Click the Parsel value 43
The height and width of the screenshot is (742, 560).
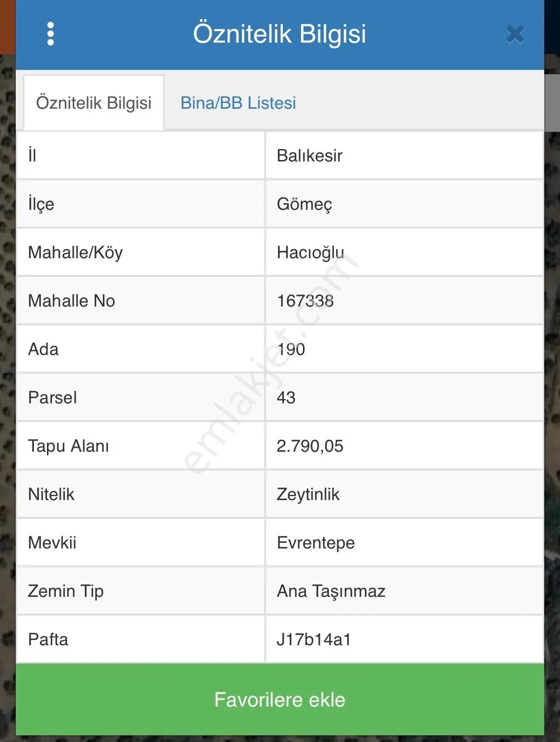(286, 398)
